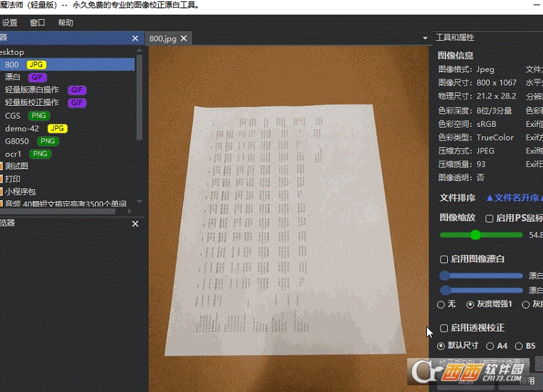The width and height of the screenshot is (543, 392).
Task: Open the 打印 folder
Action: [x=12, y=179]
